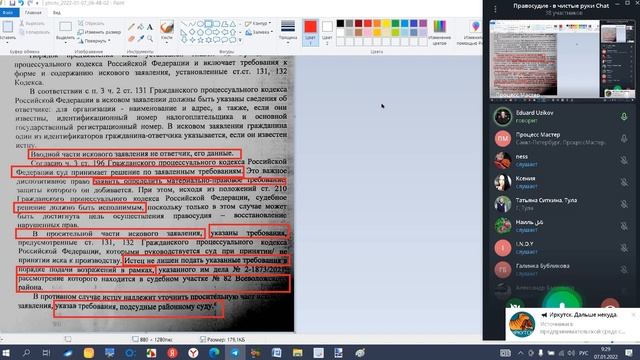Click the Save icon in Paint title bar

[12, 3]
